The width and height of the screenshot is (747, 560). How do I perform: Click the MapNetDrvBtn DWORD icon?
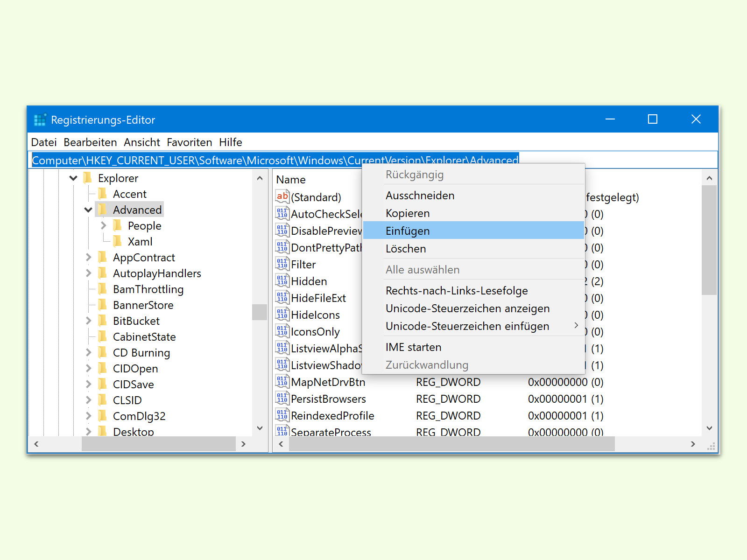tap(282, 381)
